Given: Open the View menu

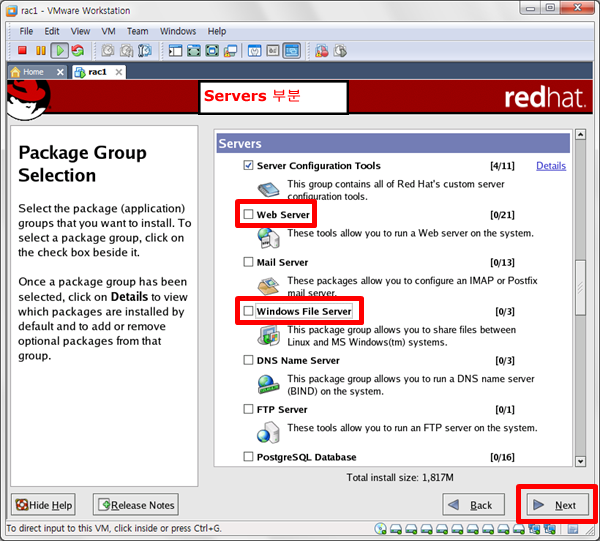Looking at the screenshot, I should [80, 31].
